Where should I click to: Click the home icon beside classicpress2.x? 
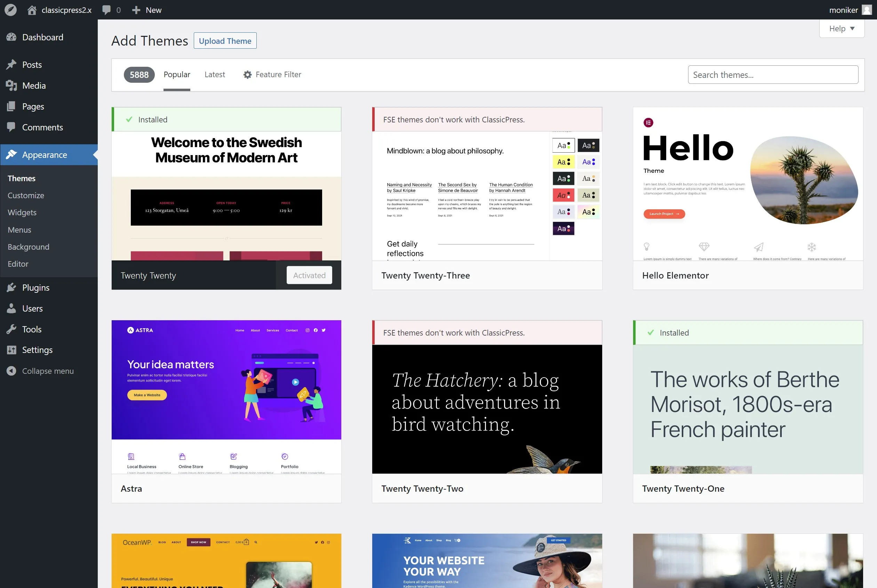tap(32, 10)
